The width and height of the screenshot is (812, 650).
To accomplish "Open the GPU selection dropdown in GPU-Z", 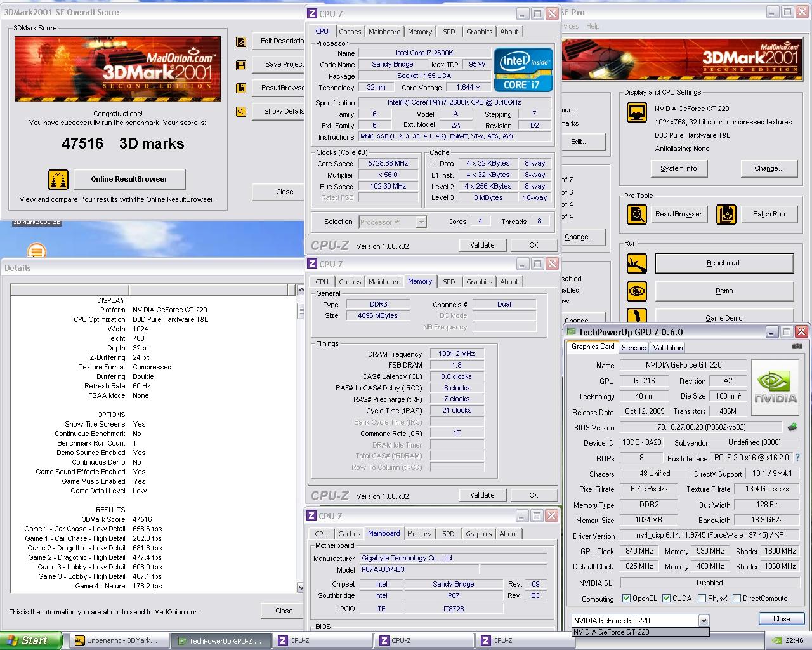I will (x=703, y=621).
